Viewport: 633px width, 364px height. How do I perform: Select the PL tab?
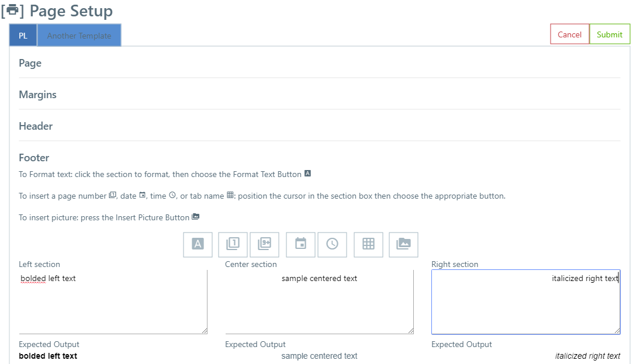click(x=23, y=35)
